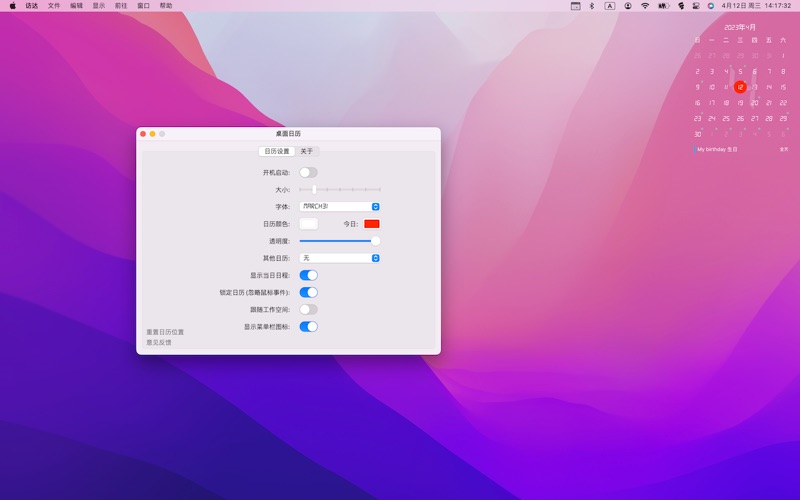Viewport: 800px width, 500px height.
Task: Click the 意见反馈 feedback link
Action: [x=159, y=342]
